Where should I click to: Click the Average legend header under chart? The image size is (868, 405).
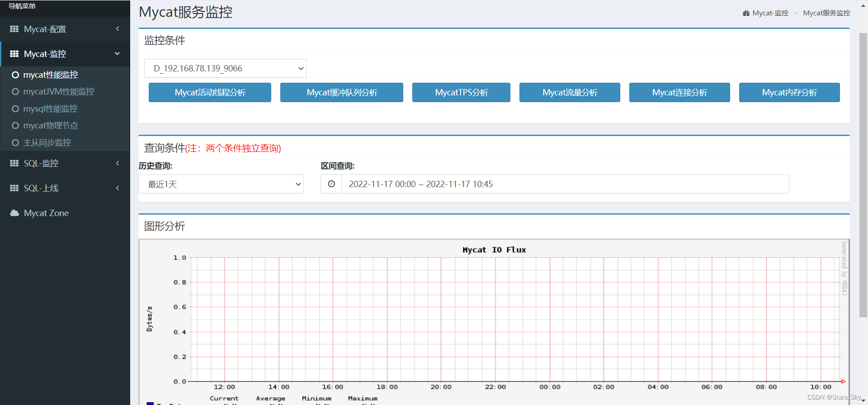point(270,398)
